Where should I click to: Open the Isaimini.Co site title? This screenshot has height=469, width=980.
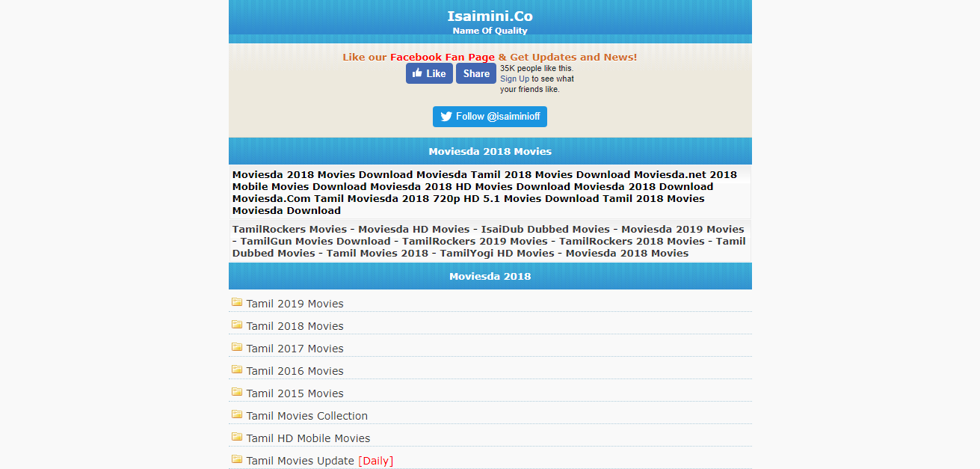coord(490,16)
